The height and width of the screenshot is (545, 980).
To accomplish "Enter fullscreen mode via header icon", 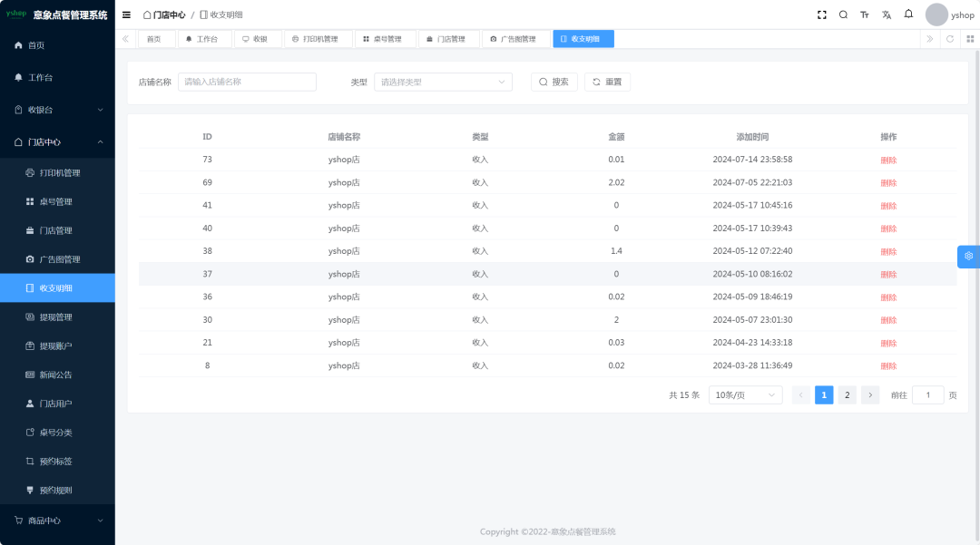I will (x=822, y=15).
